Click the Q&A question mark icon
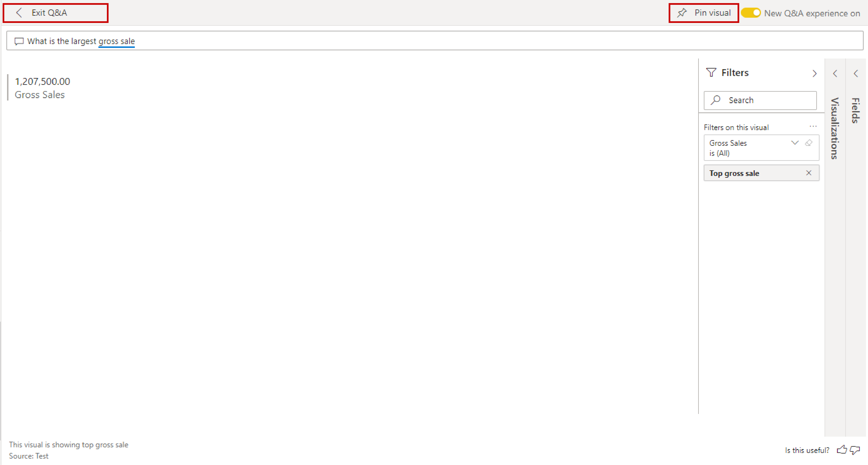 18,41
